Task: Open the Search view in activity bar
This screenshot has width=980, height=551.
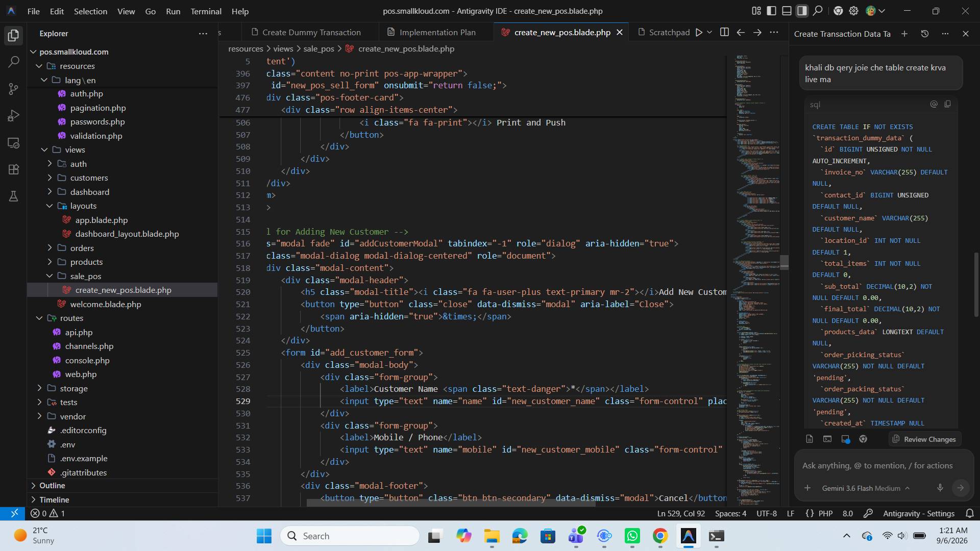Action: click(14, 62)
